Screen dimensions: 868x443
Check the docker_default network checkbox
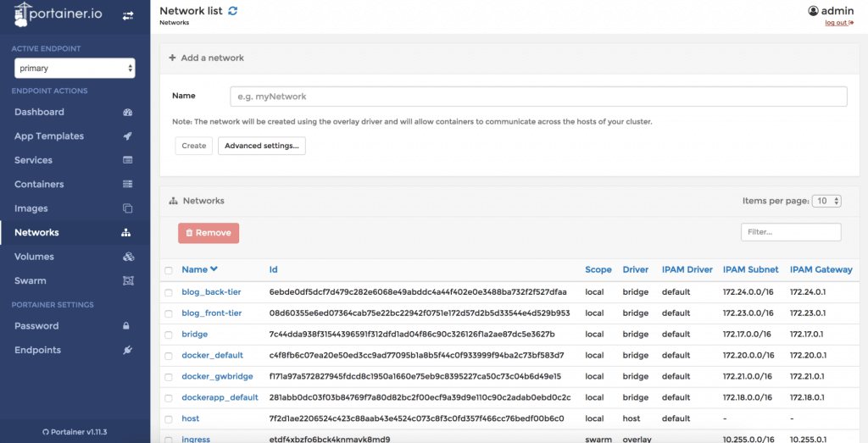[x=169, y=356]
